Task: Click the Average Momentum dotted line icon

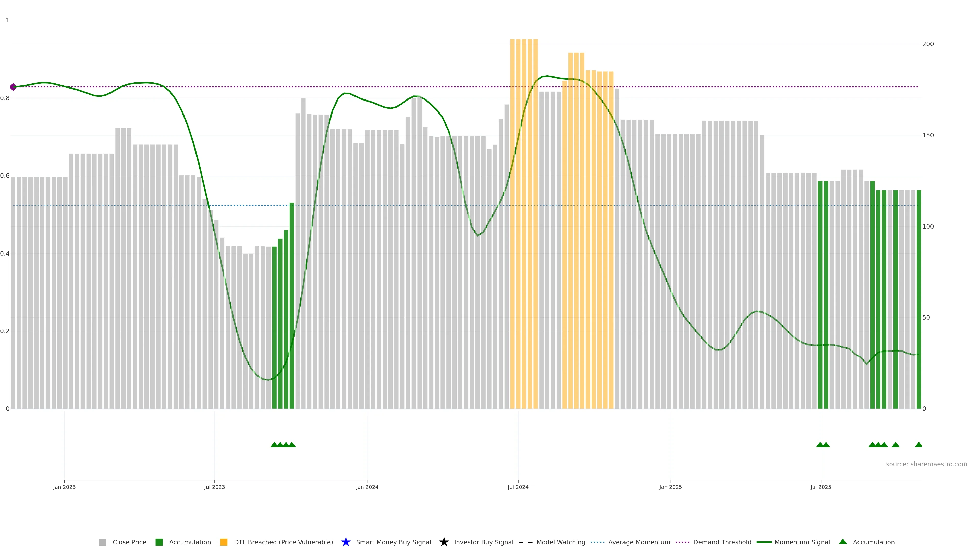Action: (597, 542)
